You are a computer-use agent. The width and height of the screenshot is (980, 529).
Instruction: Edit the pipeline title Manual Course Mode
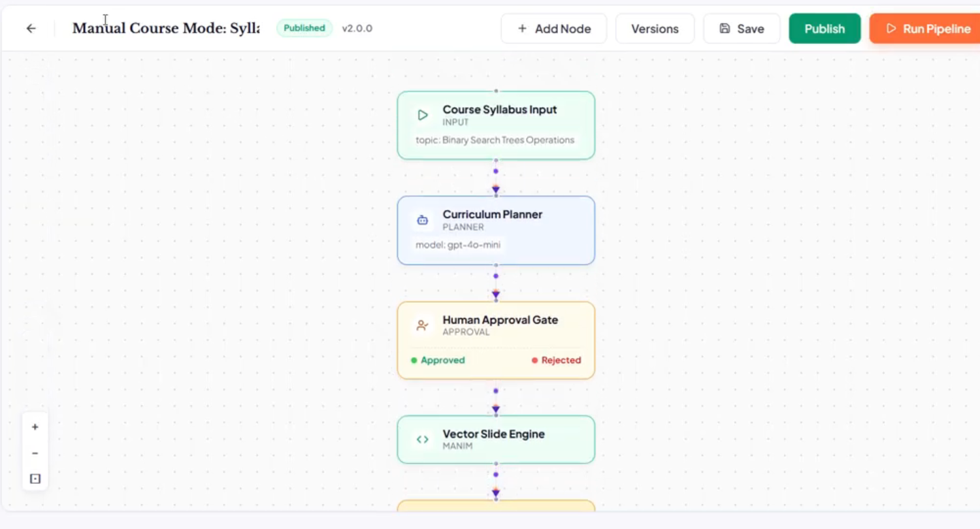pyautogui.click(x=166, y=29)
